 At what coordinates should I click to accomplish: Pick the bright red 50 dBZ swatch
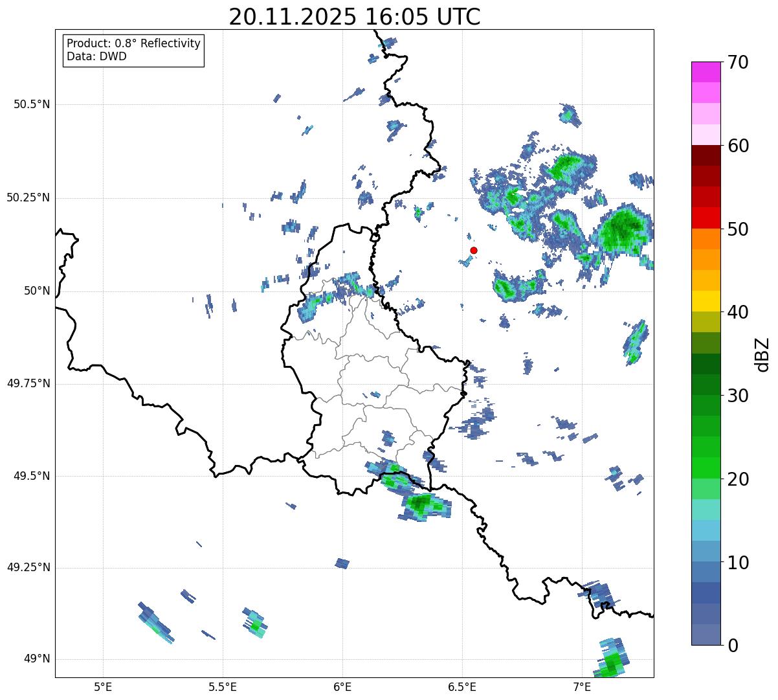click(706, 218)
